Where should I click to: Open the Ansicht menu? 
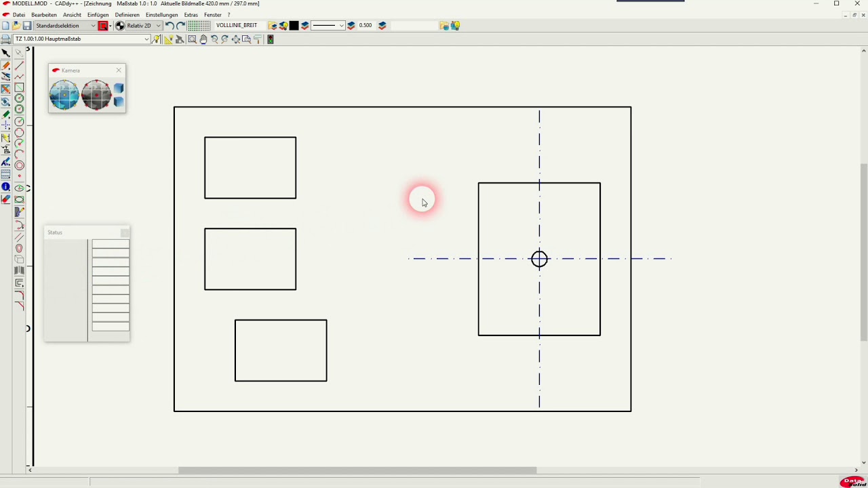(72, 14)
